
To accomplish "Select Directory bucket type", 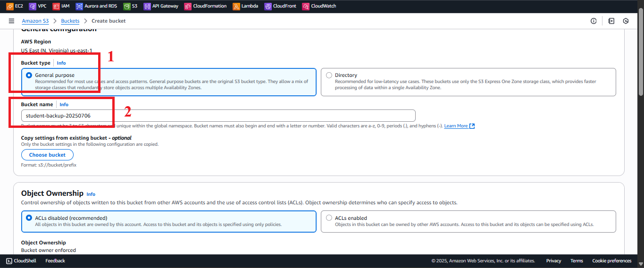I will click(329, 75).
